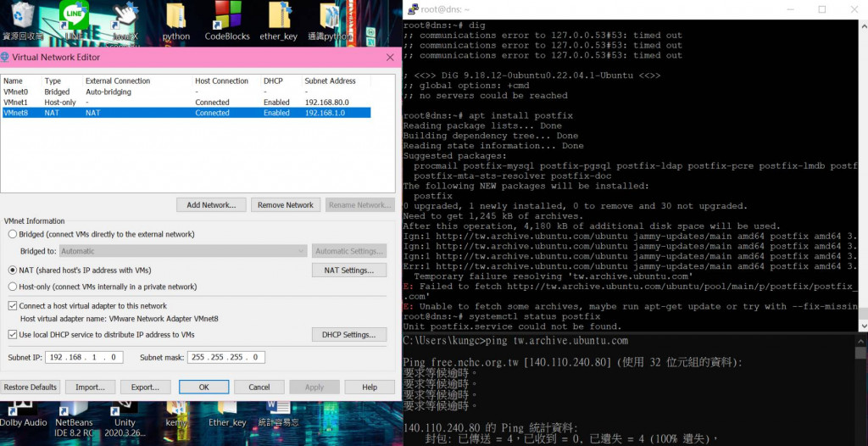
Task: Click the Remove Network button
Action: pos(286,205)
